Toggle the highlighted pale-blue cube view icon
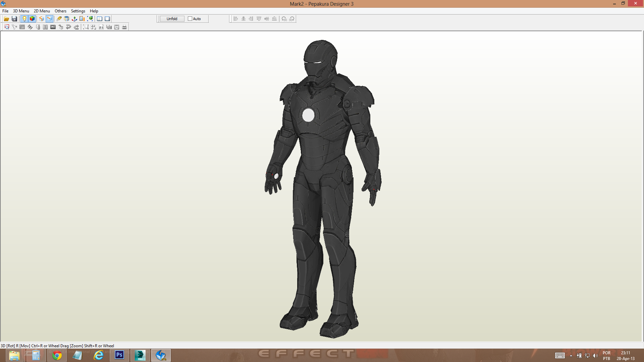Screen dimensions: 644x362 49,19
